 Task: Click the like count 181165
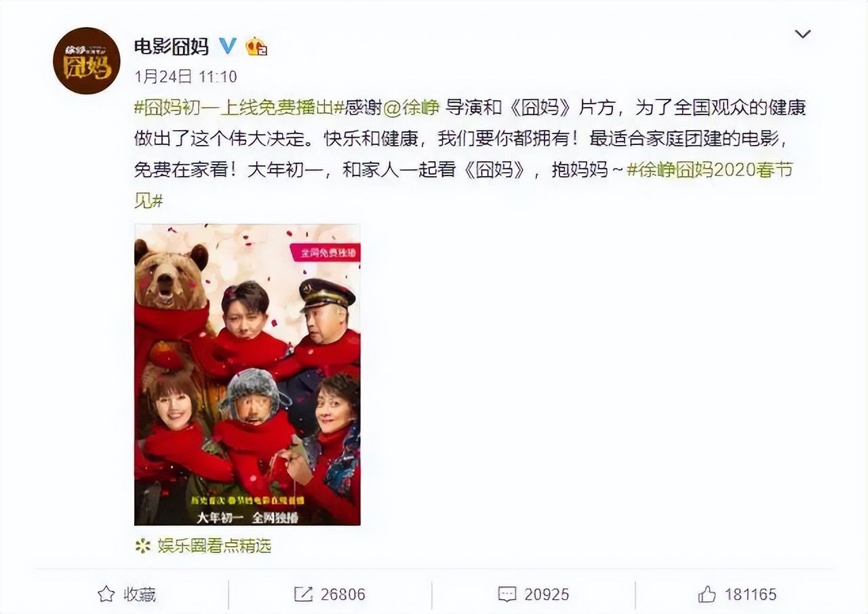750,594
